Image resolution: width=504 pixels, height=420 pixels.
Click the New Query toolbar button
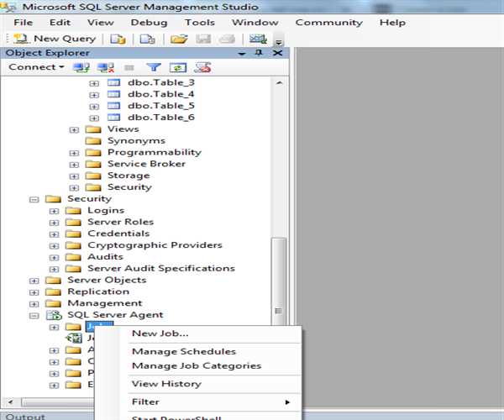pos(55,39)
